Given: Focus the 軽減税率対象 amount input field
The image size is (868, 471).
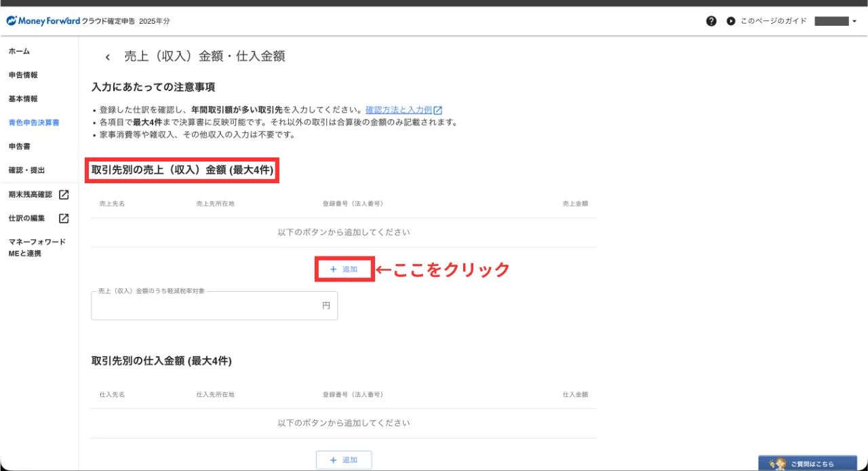Looking at the screenshot, I should coord(207,306).
